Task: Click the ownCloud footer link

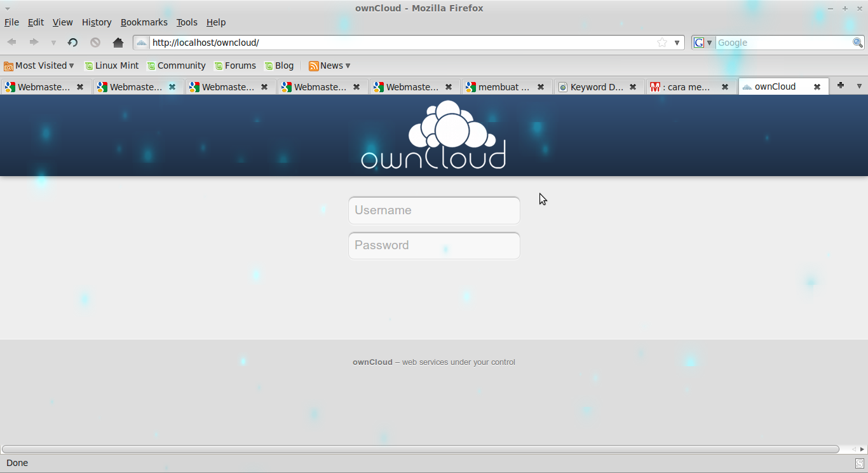Action: [x=372, y=362]
